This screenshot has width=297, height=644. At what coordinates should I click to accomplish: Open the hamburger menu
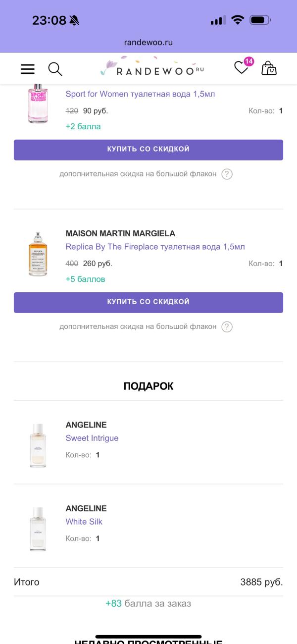click(x=28, y=69)
